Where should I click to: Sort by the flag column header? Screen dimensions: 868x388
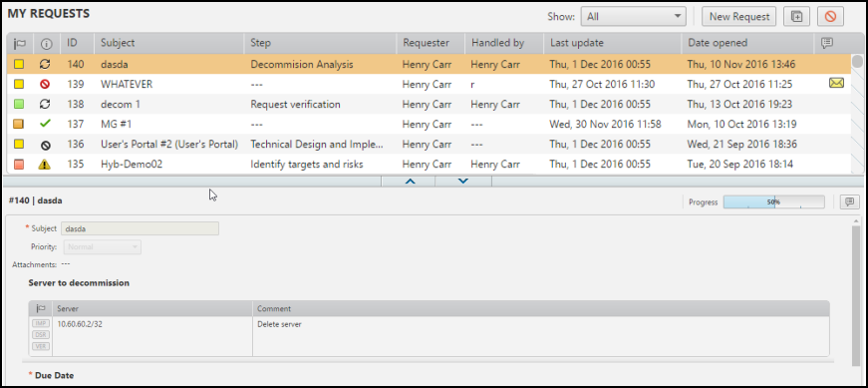click(x=19, y=43)
